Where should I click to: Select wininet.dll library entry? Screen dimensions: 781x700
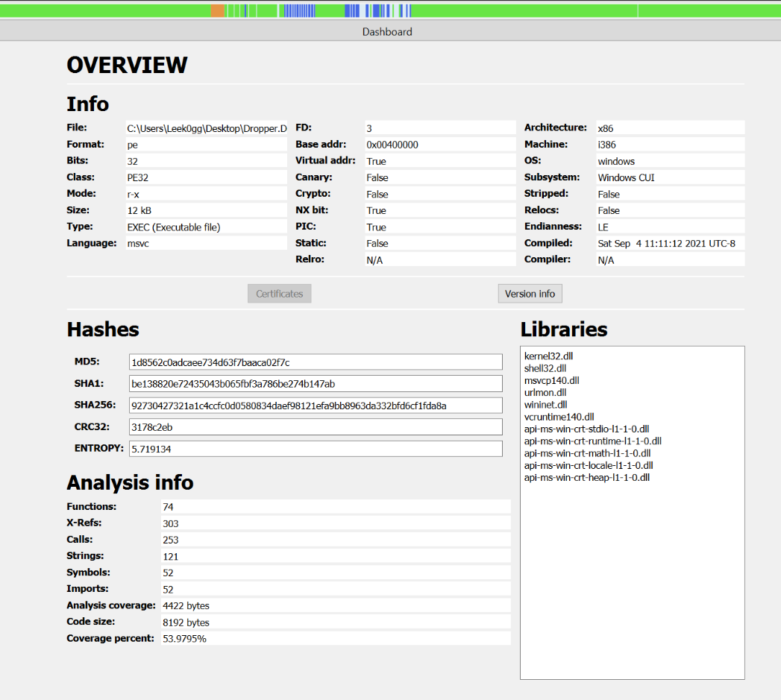546,405
